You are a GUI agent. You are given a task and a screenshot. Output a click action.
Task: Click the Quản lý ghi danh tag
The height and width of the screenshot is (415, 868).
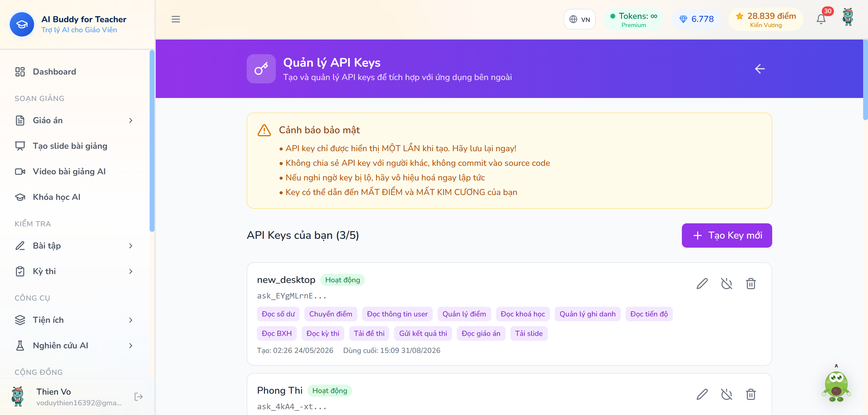pyautogui.click(x=587, y=314)
